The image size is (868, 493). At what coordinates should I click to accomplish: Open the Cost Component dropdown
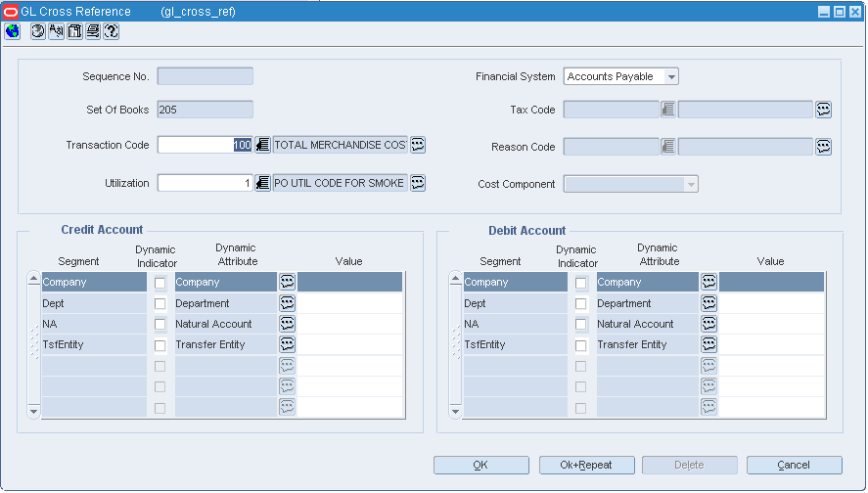[630, 184]
